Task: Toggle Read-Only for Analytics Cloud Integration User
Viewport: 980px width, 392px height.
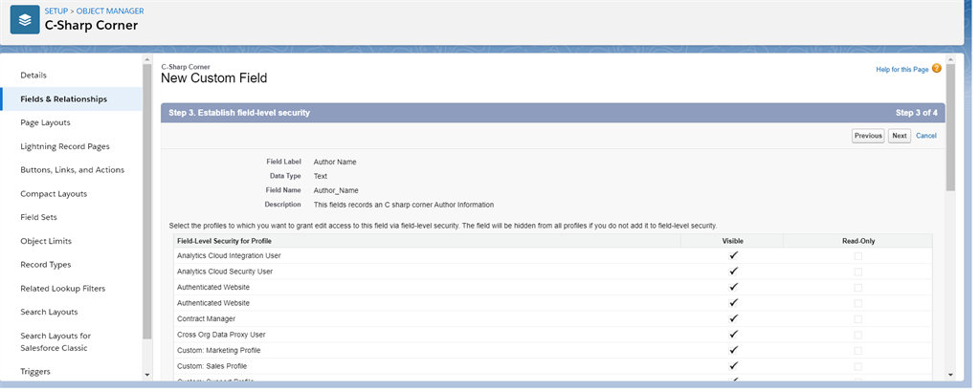Action: (858, 256)
